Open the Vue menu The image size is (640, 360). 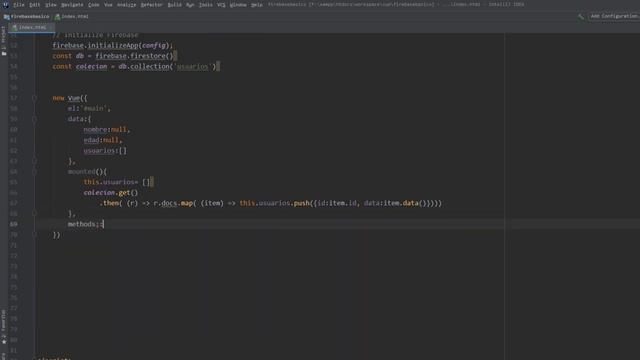click(108, 5)
